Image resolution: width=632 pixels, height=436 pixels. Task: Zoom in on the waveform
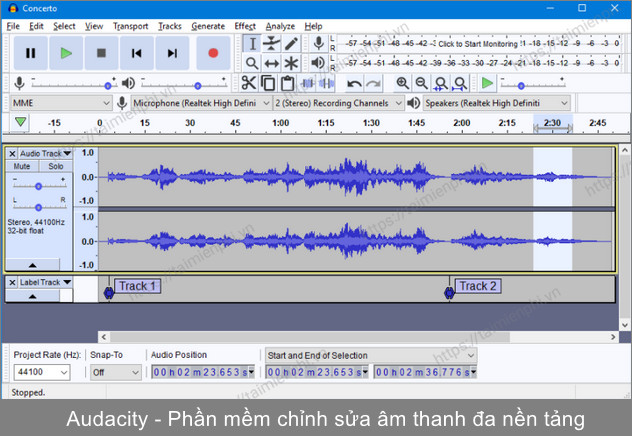[402, 83]
